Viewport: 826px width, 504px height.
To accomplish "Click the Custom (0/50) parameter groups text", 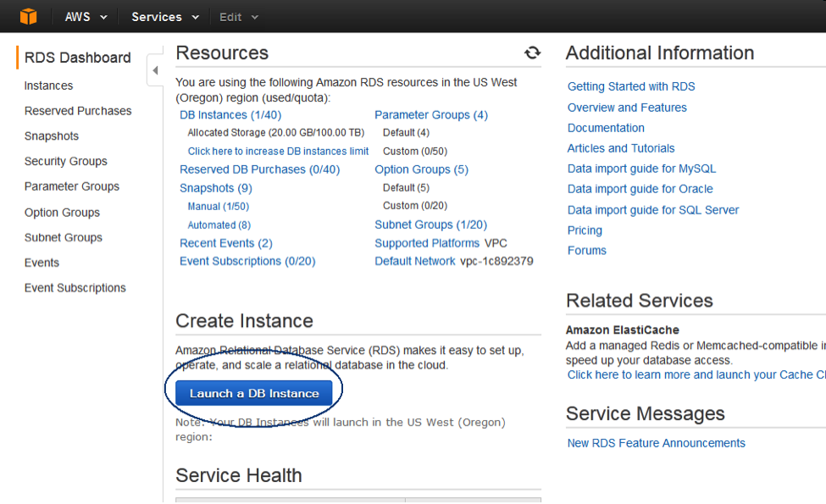I will pos(415,151).
